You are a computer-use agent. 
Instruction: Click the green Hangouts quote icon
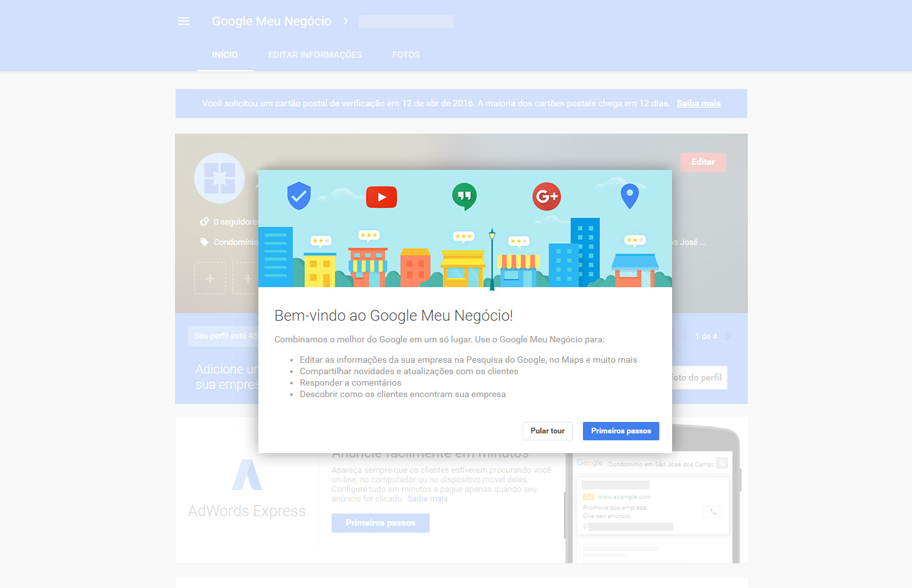click(464, 196)
